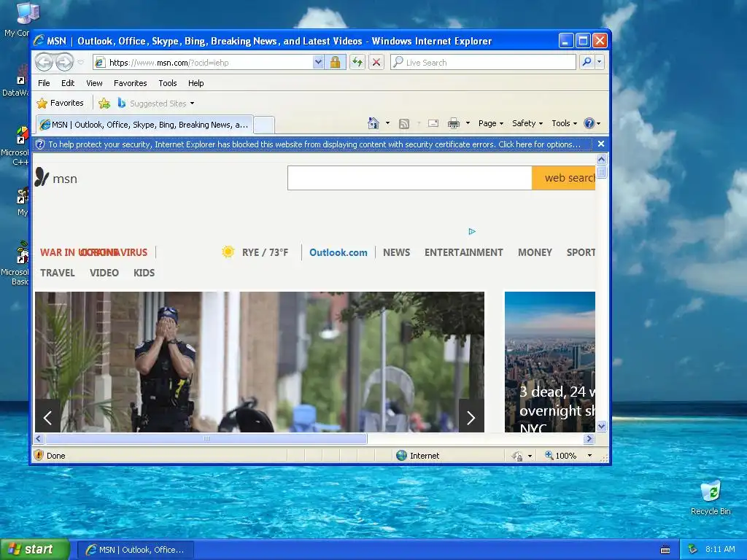Open the Help menu

[196, 83]
